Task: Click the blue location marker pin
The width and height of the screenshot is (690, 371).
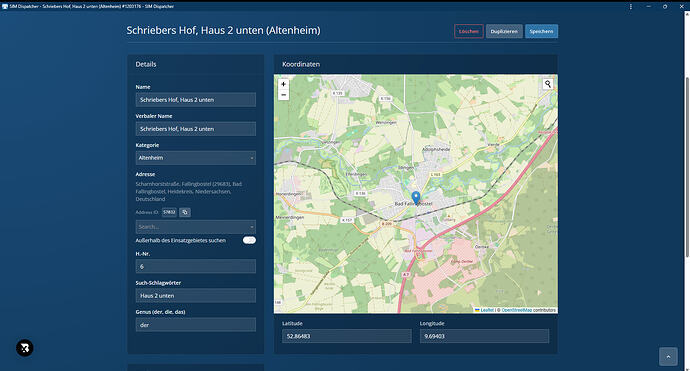Action: 415,198
